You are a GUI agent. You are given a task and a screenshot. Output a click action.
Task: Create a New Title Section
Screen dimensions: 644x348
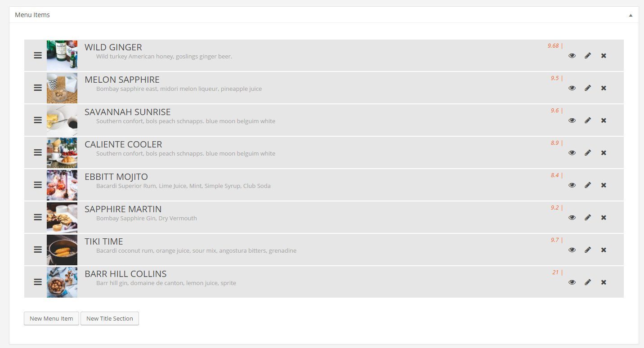pos(110,318)
